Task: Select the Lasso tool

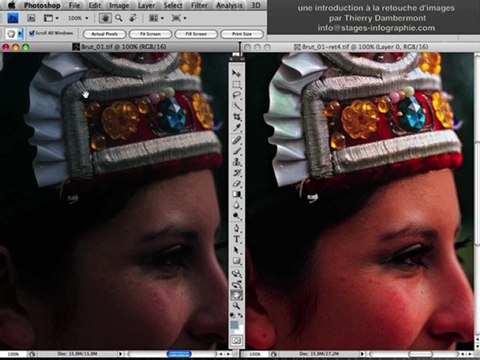Action: tap(236, 95)
